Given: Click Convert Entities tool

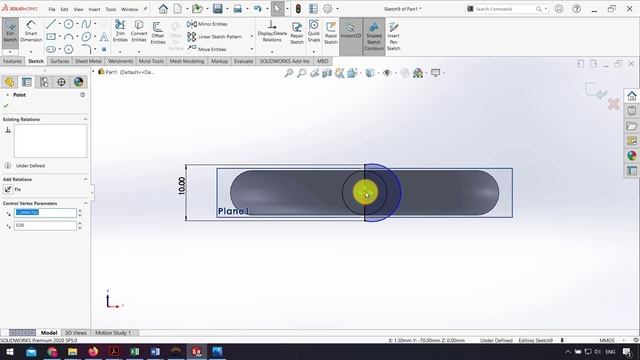Looking at the screenshot, I should click(x=139, y=31).
